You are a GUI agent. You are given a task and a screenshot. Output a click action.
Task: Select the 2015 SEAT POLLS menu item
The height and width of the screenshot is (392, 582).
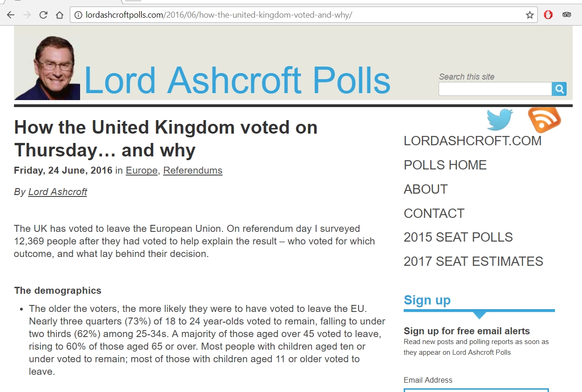tap(458, 237)
